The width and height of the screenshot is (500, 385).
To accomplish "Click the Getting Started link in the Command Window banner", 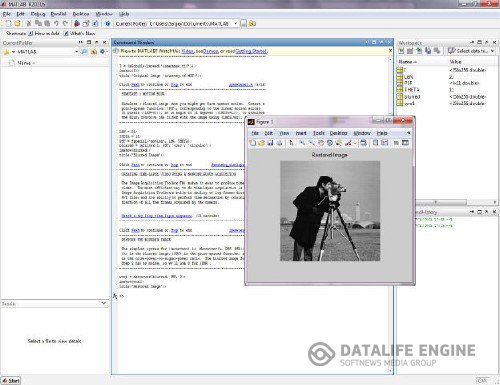I will 251,51.
